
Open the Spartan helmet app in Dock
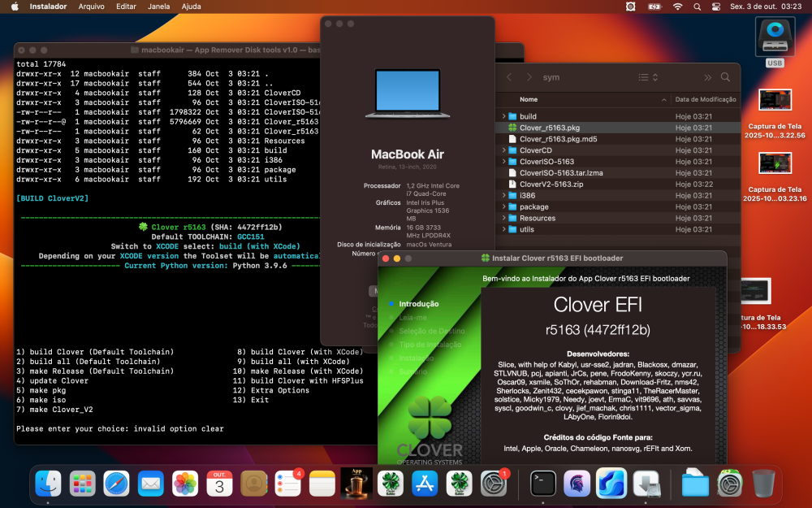coord(577,484)
